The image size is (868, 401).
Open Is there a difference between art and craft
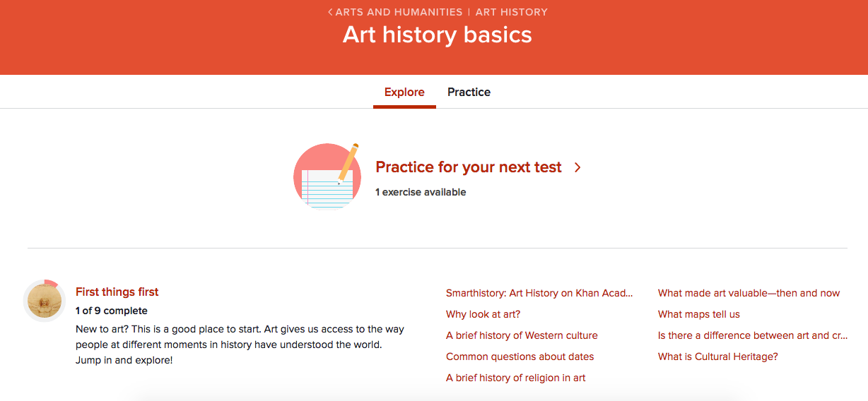tap(752, 335)
